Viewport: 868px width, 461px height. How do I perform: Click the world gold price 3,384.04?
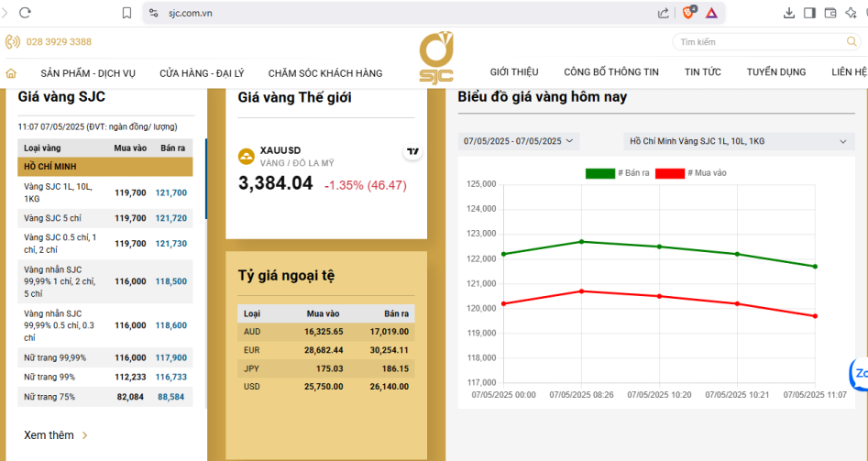click(x=276, y=183)
